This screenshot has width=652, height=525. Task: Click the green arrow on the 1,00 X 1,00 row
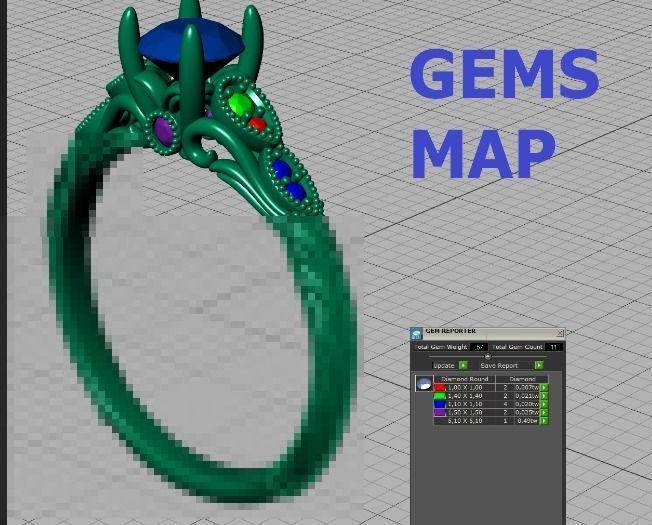pos(544,387)
